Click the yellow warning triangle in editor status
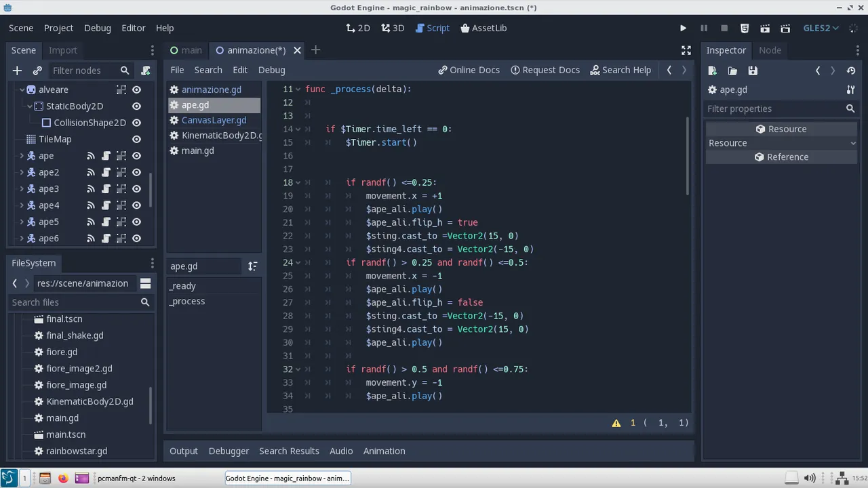 (x=616, y=423)
